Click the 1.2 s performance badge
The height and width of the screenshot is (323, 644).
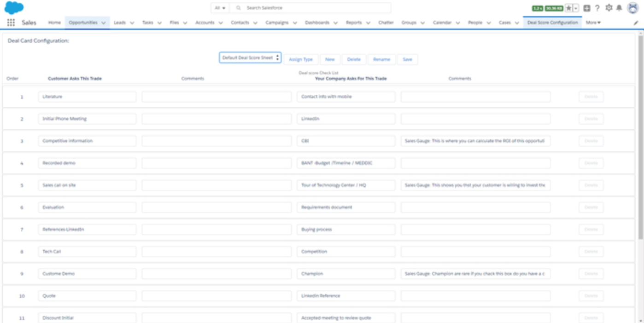(x=538, y=8)
